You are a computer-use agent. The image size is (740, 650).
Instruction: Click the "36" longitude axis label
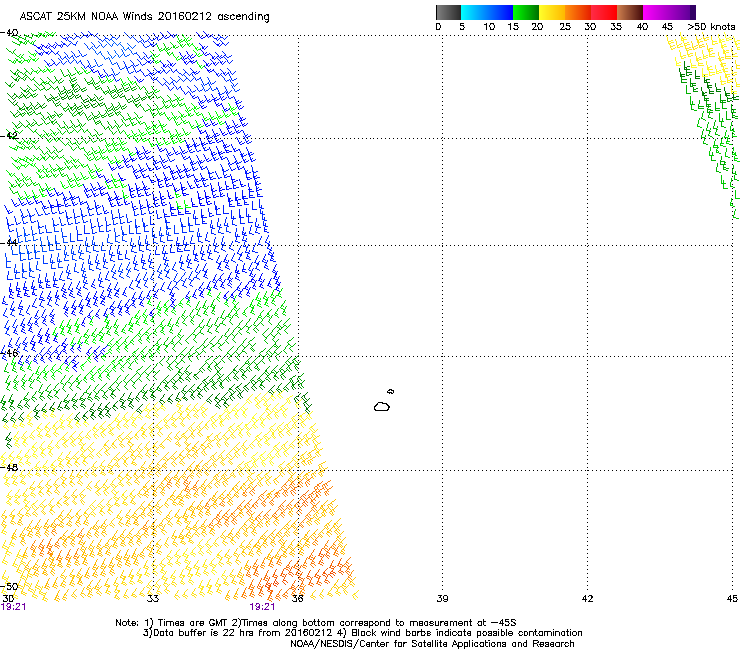[x=297, y=599]
